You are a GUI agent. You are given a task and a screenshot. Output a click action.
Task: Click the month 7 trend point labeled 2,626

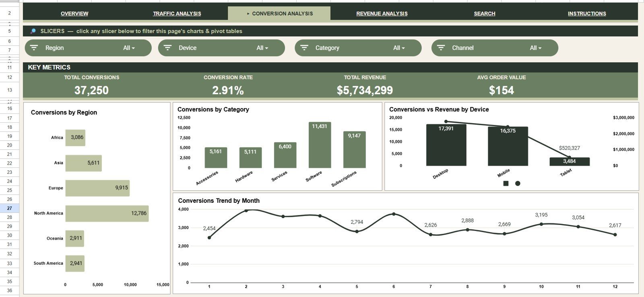click(x=431, y=234)
